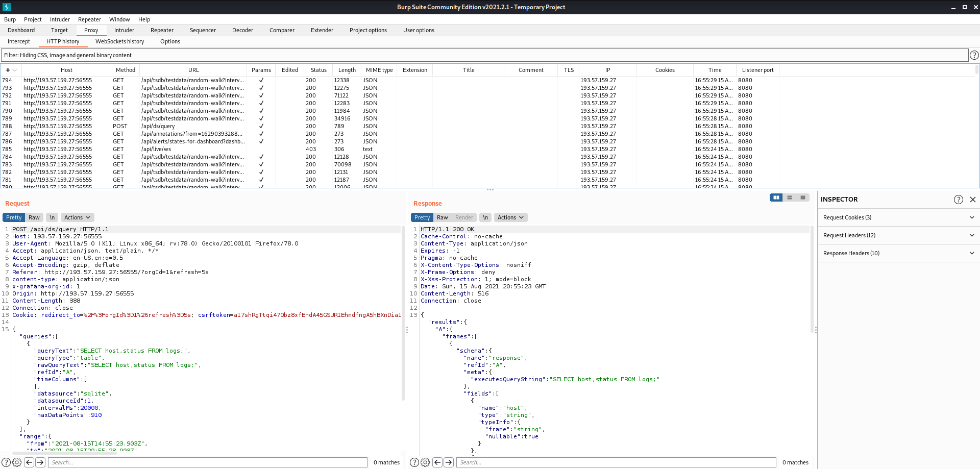Focus the Request search field

click(207, 462)
